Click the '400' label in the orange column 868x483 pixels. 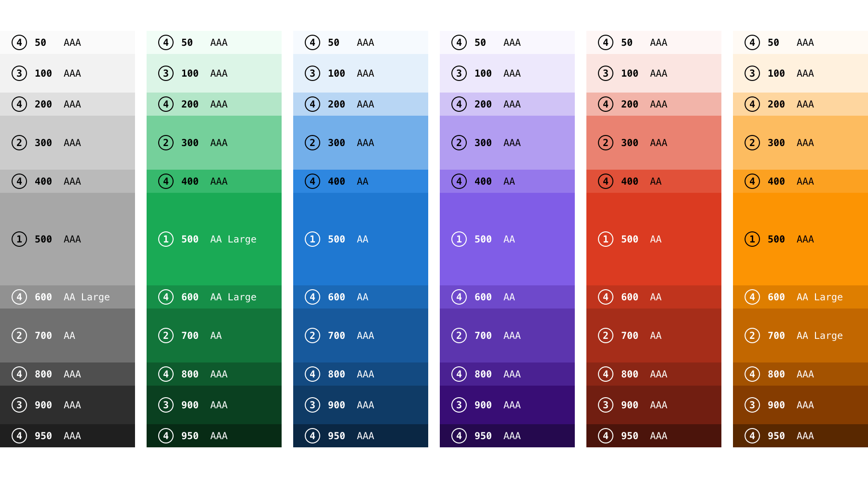[x=776, y=181]
